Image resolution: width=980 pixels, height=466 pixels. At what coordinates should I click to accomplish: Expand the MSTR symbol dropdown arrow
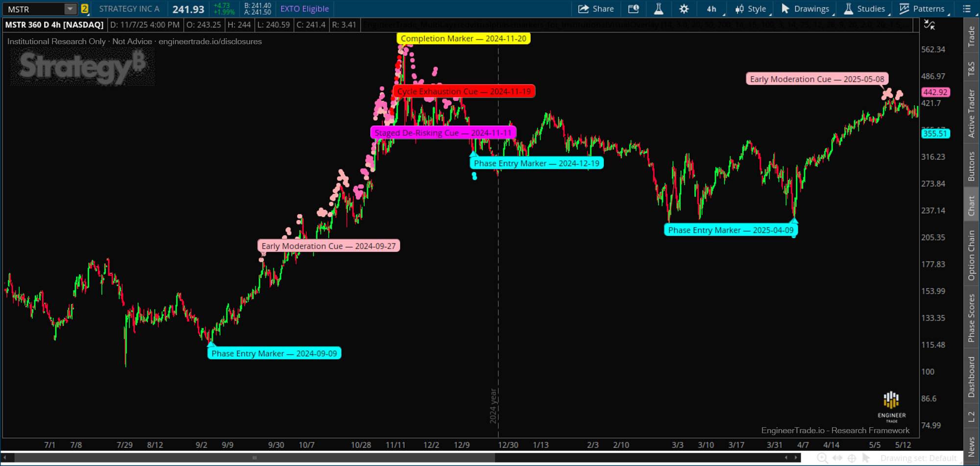(71, 9)
